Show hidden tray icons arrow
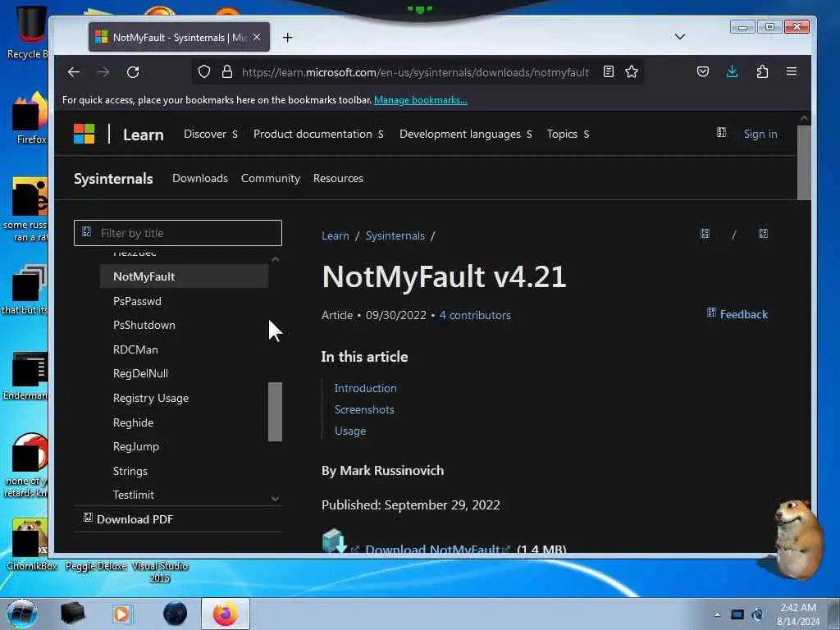Image resolution: width=840 pixels, height=630 pixels. (717, 614)
